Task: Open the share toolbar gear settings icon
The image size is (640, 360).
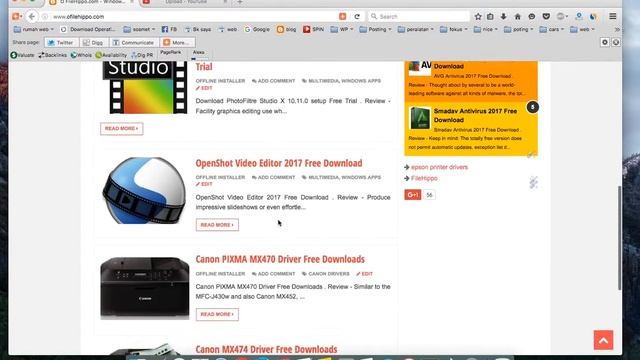Action: (604, 42)
